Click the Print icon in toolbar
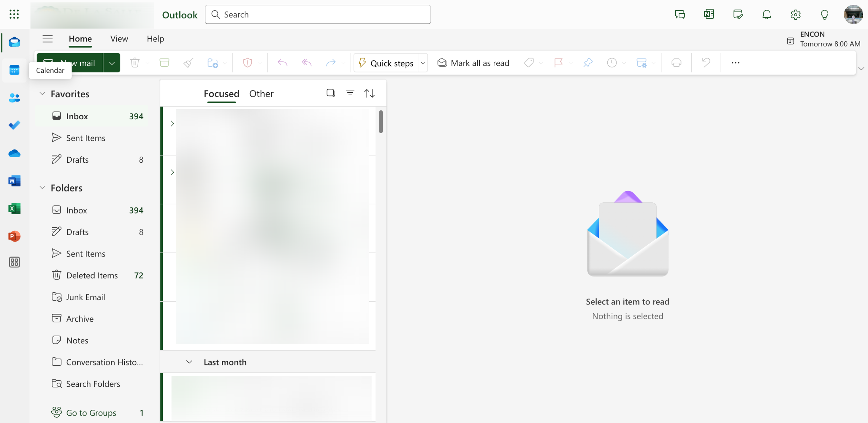 (x=676, y=63)
